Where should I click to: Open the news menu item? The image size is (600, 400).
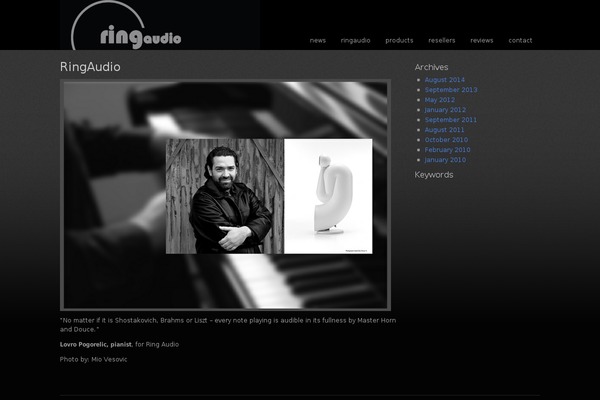pyautogui.click(x=318, y=40)
